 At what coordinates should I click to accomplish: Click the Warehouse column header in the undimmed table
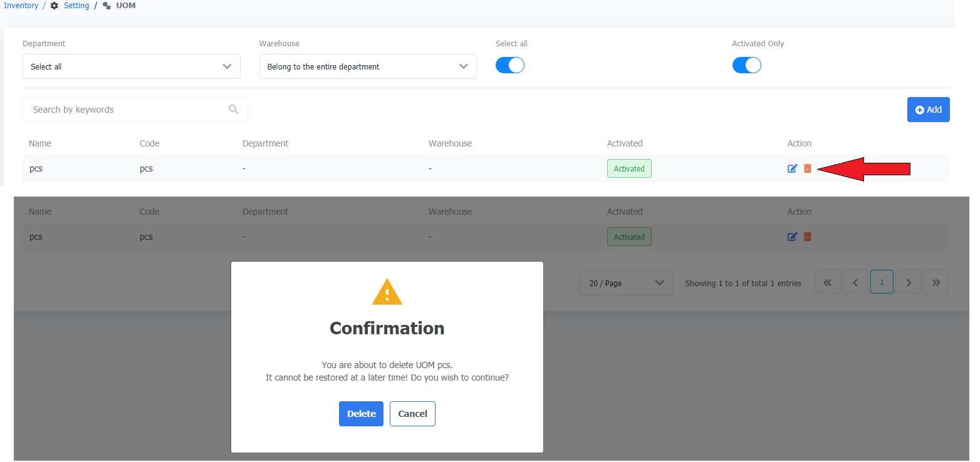(x=450, y=143)
